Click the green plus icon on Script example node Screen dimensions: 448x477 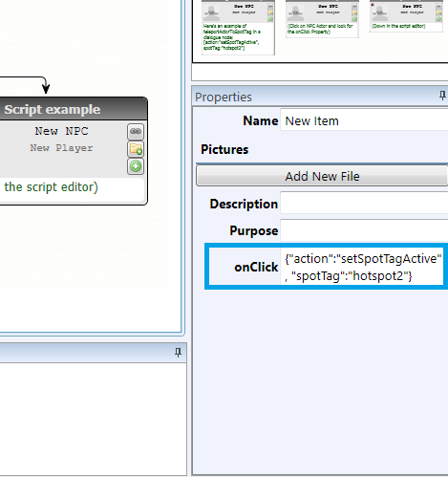click(136, 166)
